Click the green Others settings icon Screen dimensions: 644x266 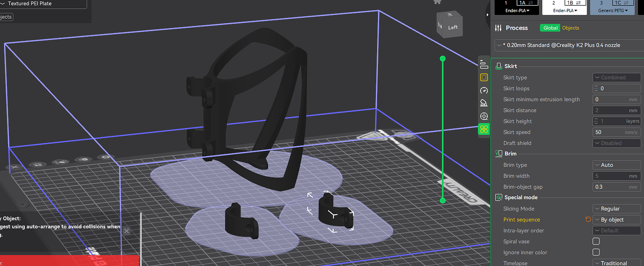click(484, 129)
